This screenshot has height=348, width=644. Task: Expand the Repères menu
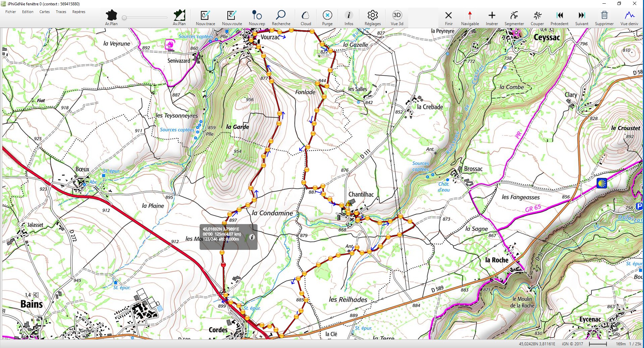(79, 12)
